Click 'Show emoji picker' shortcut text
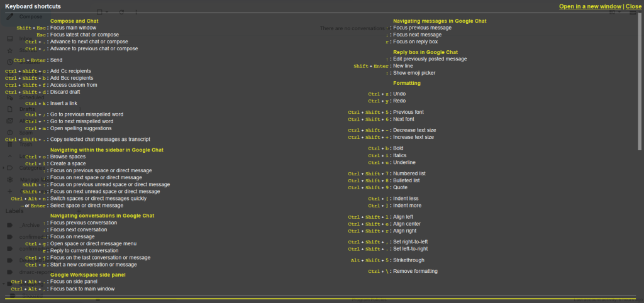 414,73
